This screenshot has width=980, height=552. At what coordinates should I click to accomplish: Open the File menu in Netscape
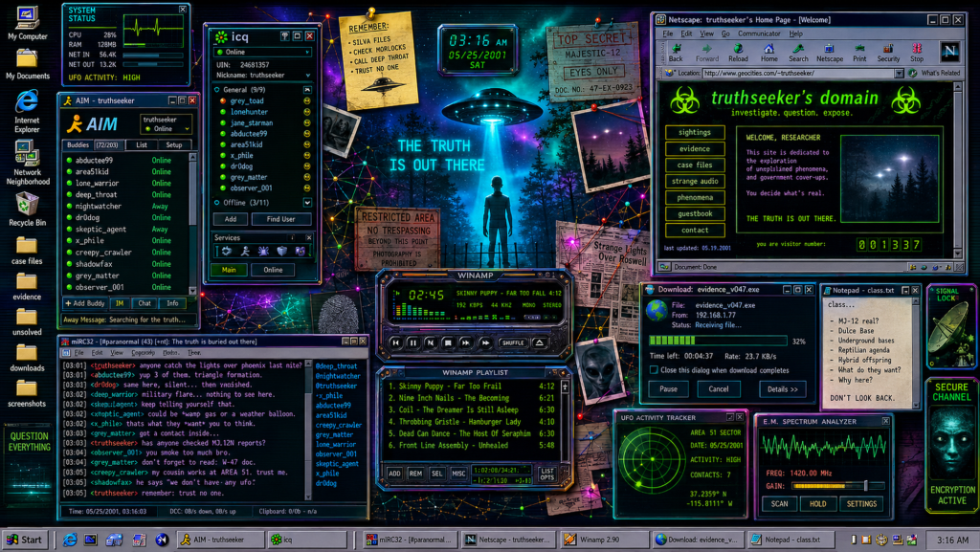[x=668, y=33]
